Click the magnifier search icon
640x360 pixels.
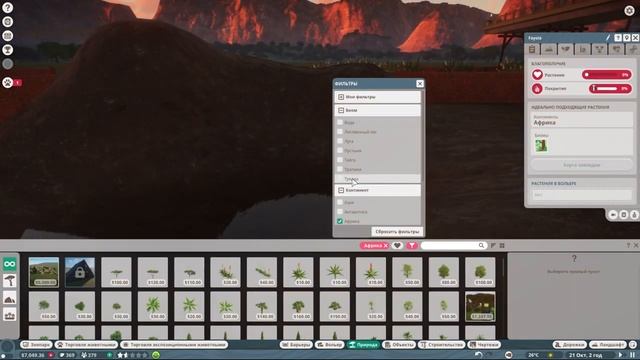[481, 245]
